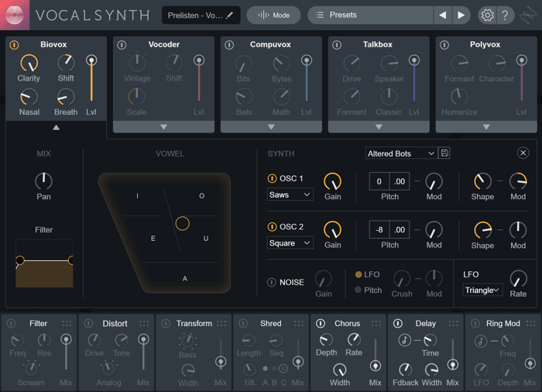The height and width of the screenshot is (392, 542).
Task: Click the Chorus Width knob
Action: (x=340, y=370)
